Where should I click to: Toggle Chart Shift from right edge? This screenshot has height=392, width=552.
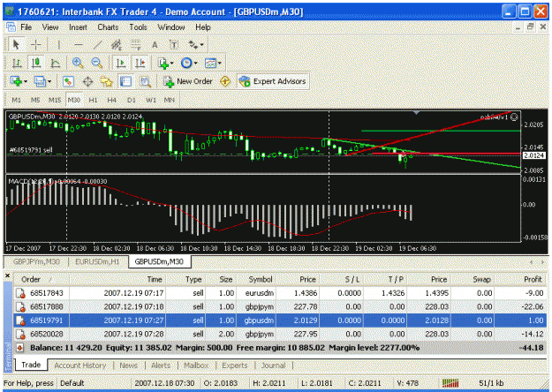point(140,63)
